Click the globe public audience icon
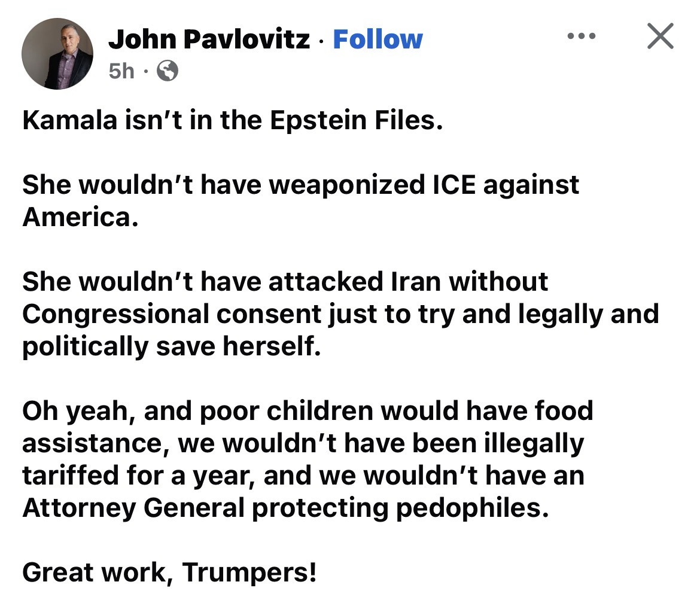This screenshot has width=700, height=603. tap(167, 72)
